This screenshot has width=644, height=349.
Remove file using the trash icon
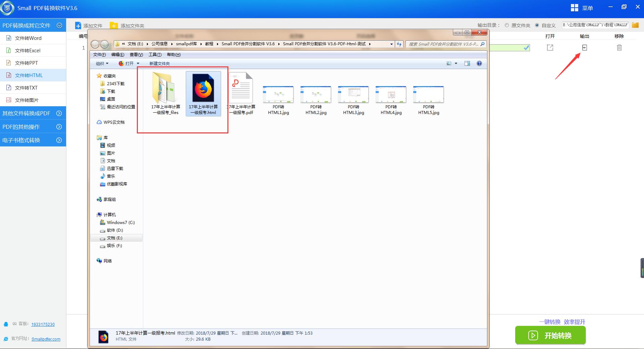[x=619, y=48]
